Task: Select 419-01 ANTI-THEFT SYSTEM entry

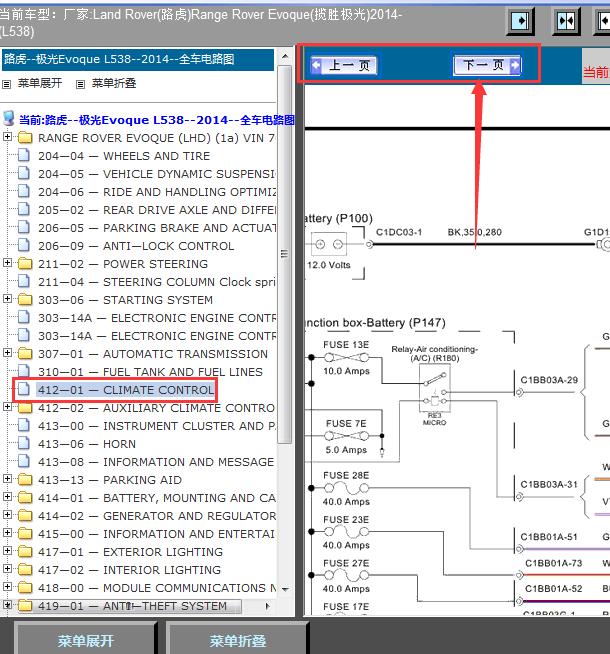Action: point(133,606)
